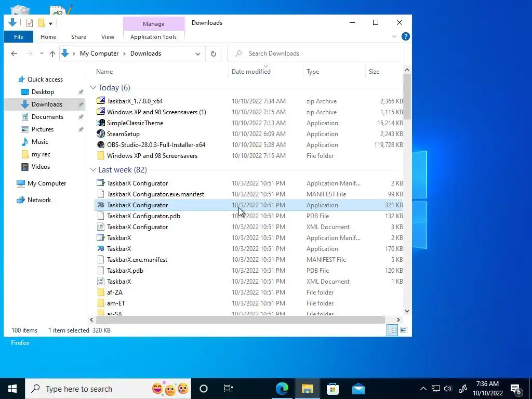Select the am-ET folder
Image resolution: width=532 pixels, height=399 pixels.
tap(116, 303)
